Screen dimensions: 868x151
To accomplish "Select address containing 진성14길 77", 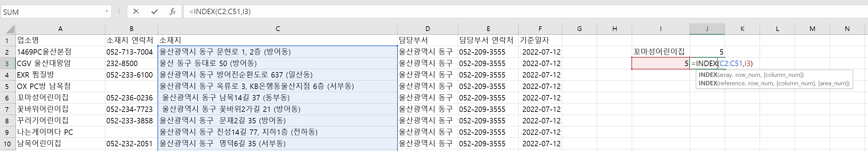I will tap(278, 132).
